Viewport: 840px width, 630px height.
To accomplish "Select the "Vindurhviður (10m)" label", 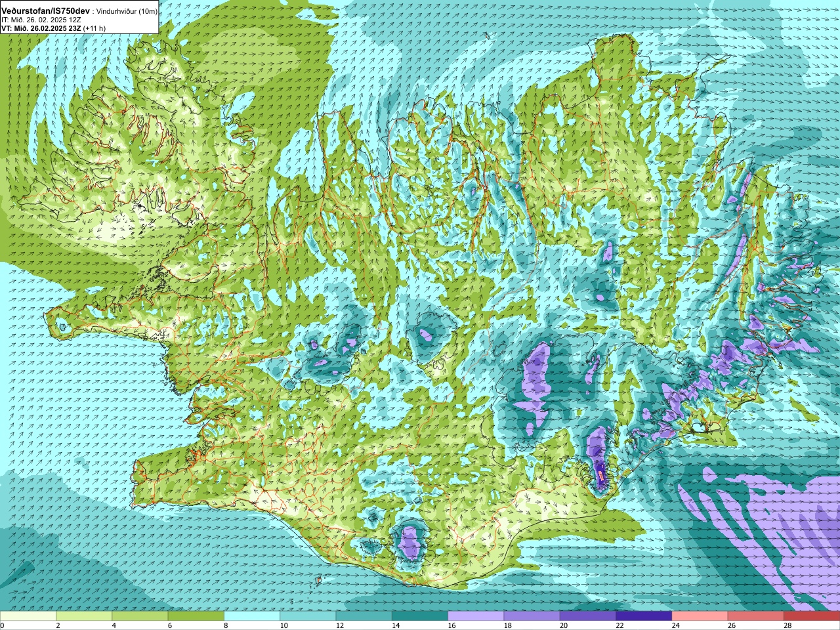I will (x=127, y=11).
